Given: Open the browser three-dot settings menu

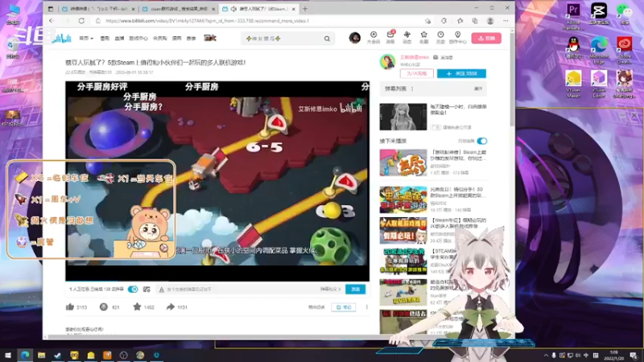Looking at the screenshot, I should [506, 21].
